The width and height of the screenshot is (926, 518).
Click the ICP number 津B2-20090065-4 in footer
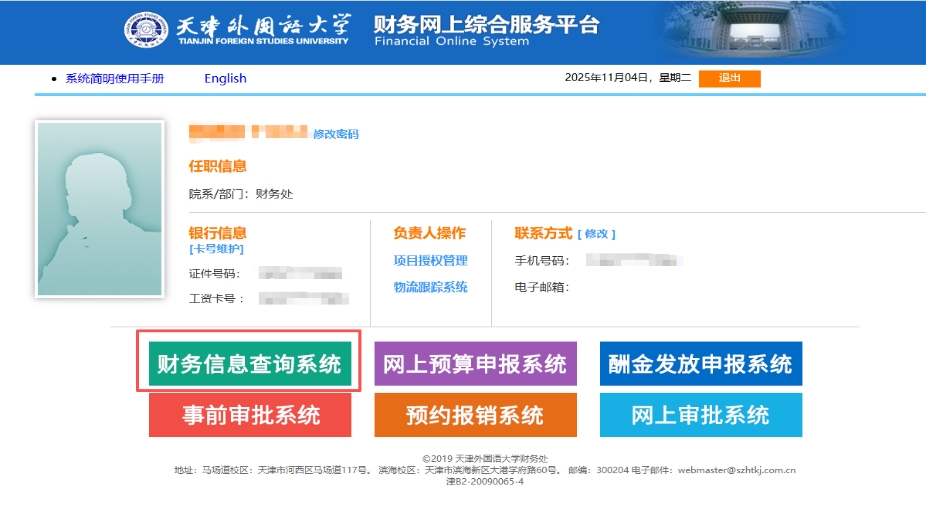click(x=484, y=481)
